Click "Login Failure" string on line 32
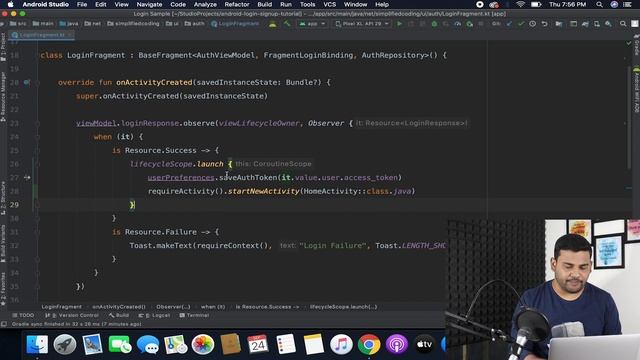The image size is (640, 360). pos(333,246)
